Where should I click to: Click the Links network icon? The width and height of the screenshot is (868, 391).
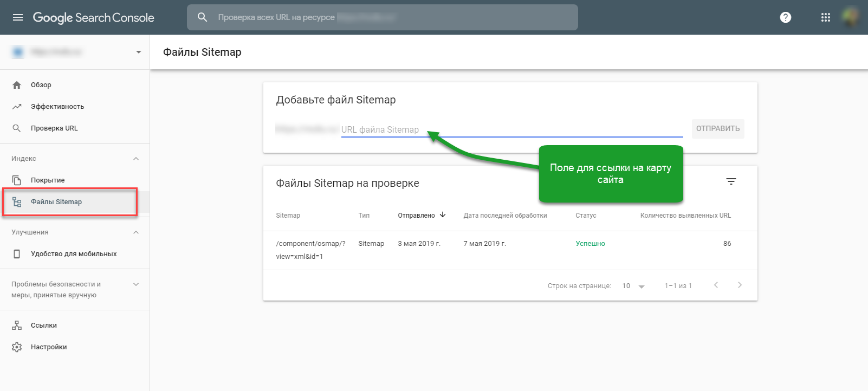tap(17, 325)
